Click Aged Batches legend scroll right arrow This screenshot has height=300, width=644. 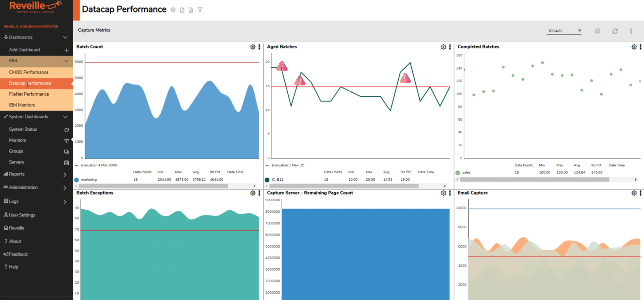[x=445, y=186]
